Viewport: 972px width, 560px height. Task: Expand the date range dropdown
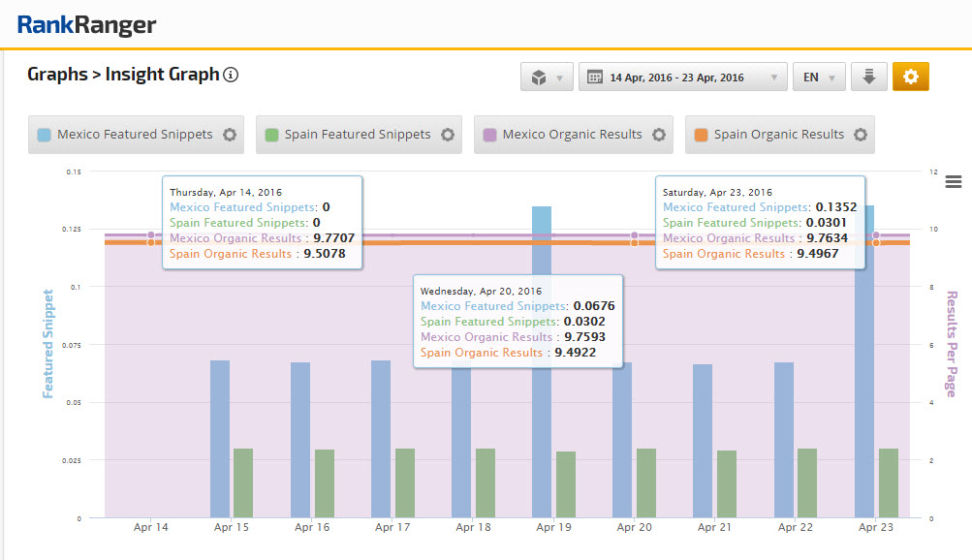click(x=682, y=78)
